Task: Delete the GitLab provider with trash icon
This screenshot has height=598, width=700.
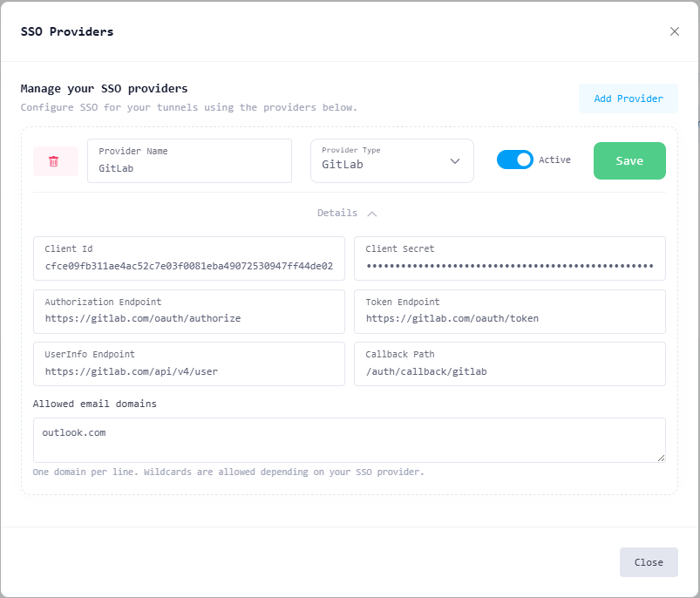Action: [54, 161]
